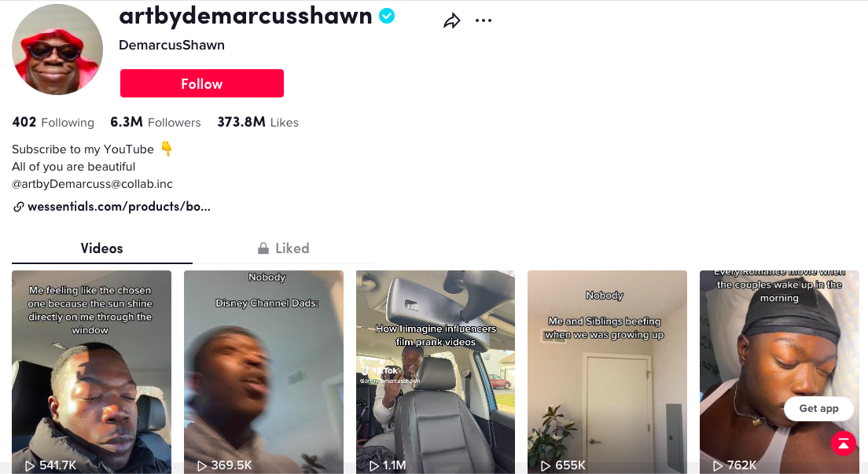View the 402 Following list

point(53,122)
